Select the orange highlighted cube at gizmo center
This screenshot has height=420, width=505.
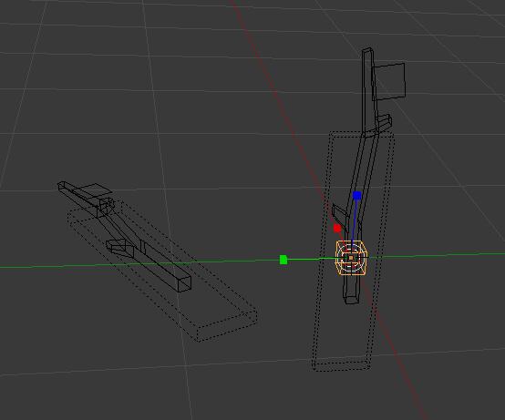pyautogui.click(x=351, y=258)
